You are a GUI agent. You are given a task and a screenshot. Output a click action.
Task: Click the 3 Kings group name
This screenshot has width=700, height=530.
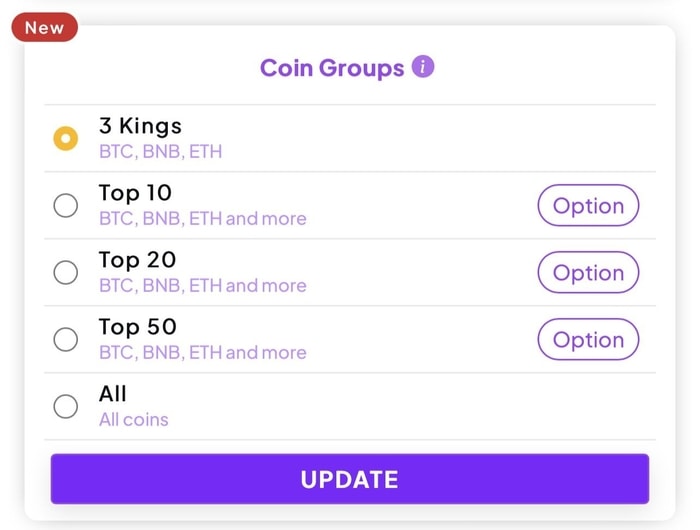click(x=140, y=126)
